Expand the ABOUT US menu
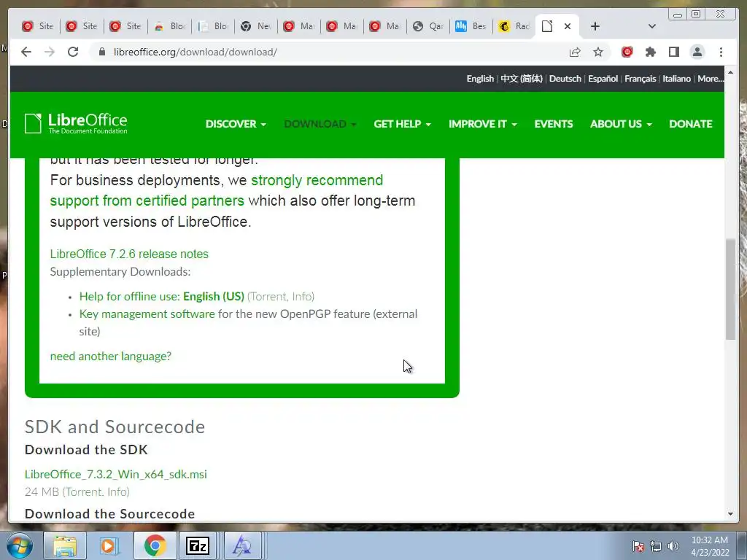 pos(622,124)
